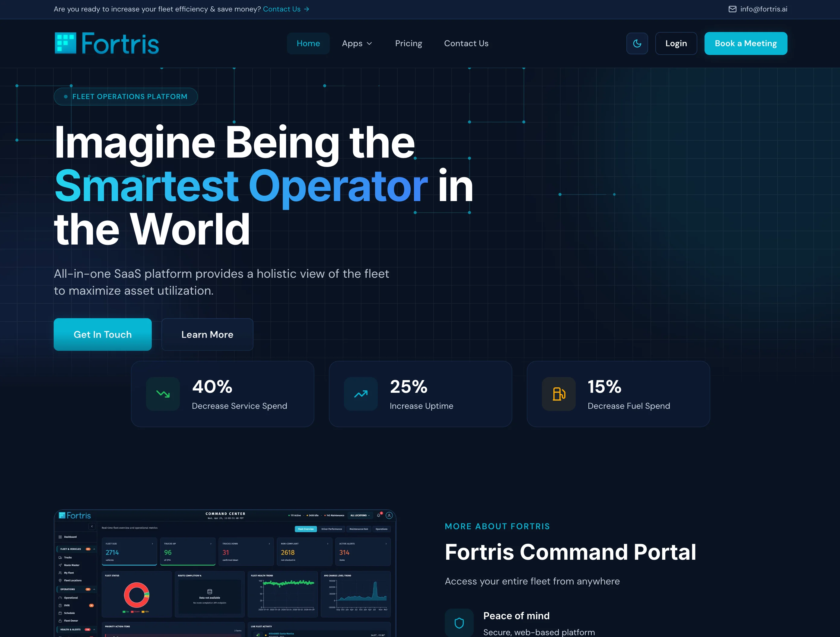Click the fuel pump icon on the 15% card
840x637 pixels.
click(558, 394)
